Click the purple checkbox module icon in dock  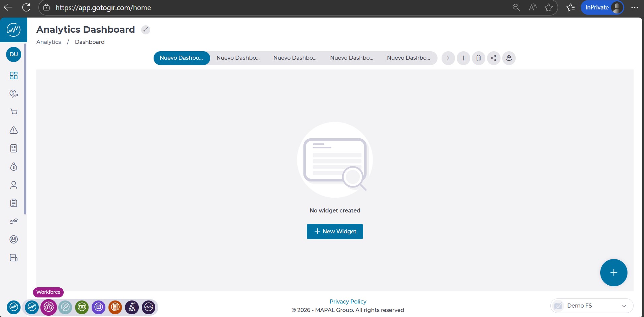(99, 307)
